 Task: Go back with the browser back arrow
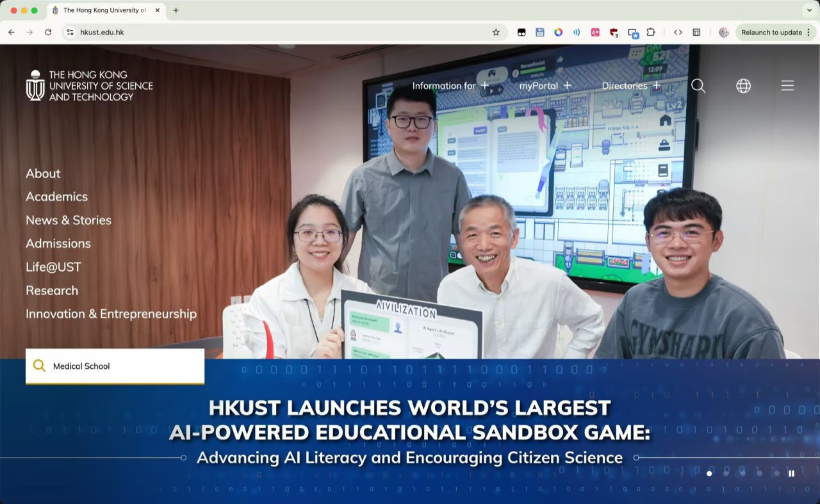click(x=11, y=32)
